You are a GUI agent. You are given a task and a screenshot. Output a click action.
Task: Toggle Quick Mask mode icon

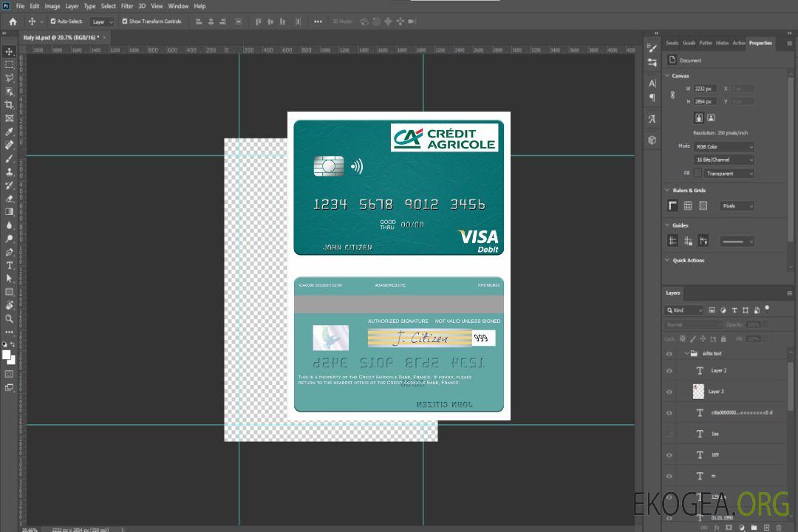pyautogui.click(x=9, y=374)
